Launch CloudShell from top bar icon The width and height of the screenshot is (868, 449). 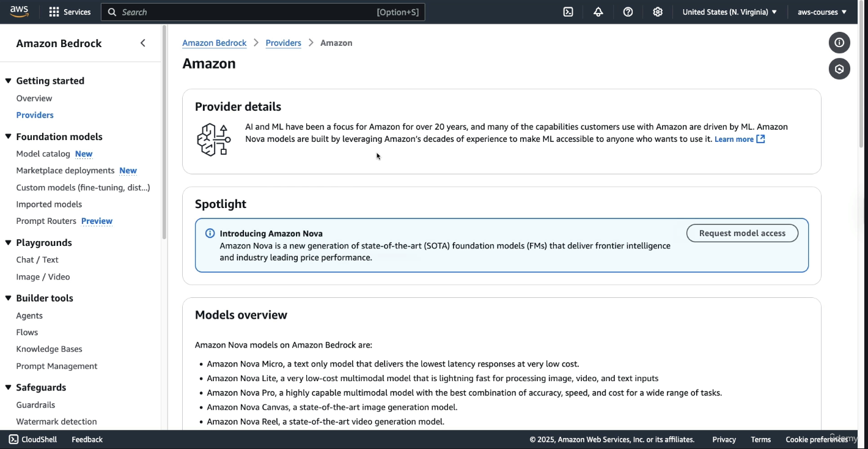pyautogui.click(x=568, y=12)
